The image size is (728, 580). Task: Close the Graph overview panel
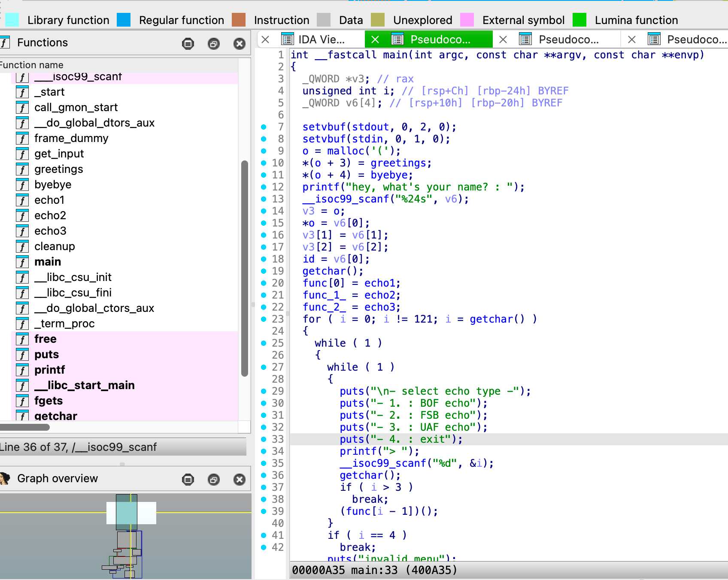[x=240, y=479]
